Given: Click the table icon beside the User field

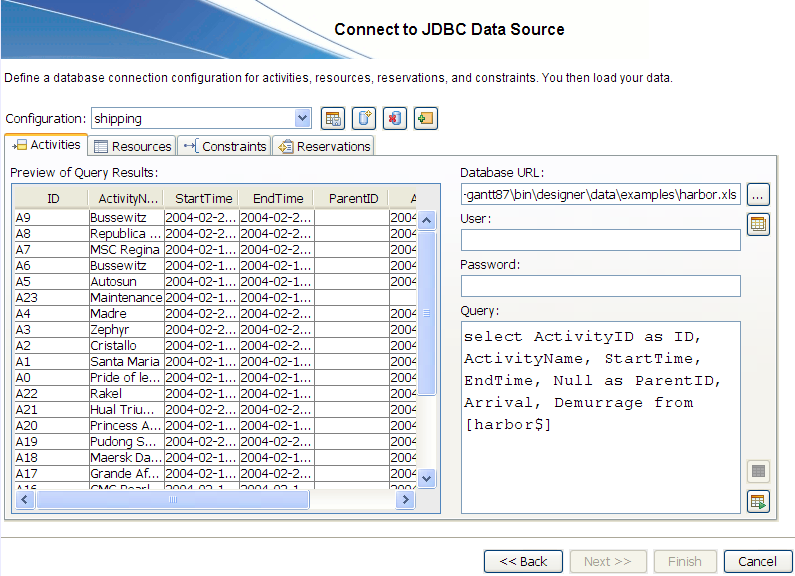Looking at the screenshot, I should pyautogui.click(x=758, y=224).
